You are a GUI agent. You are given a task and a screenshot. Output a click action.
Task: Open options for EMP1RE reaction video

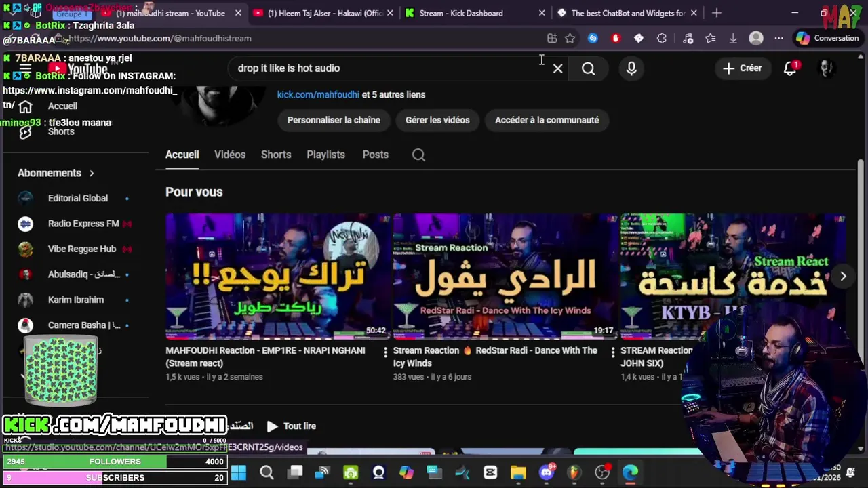point(385,352)
